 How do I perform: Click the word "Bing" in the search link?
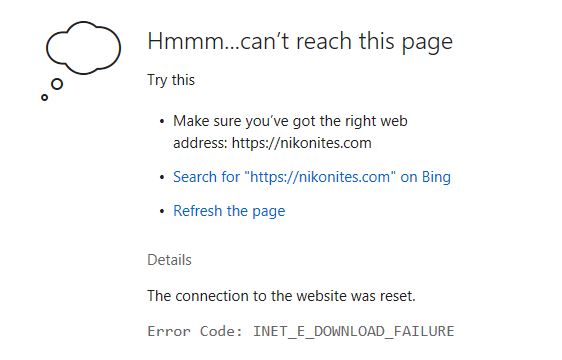(x=436, y=177)
